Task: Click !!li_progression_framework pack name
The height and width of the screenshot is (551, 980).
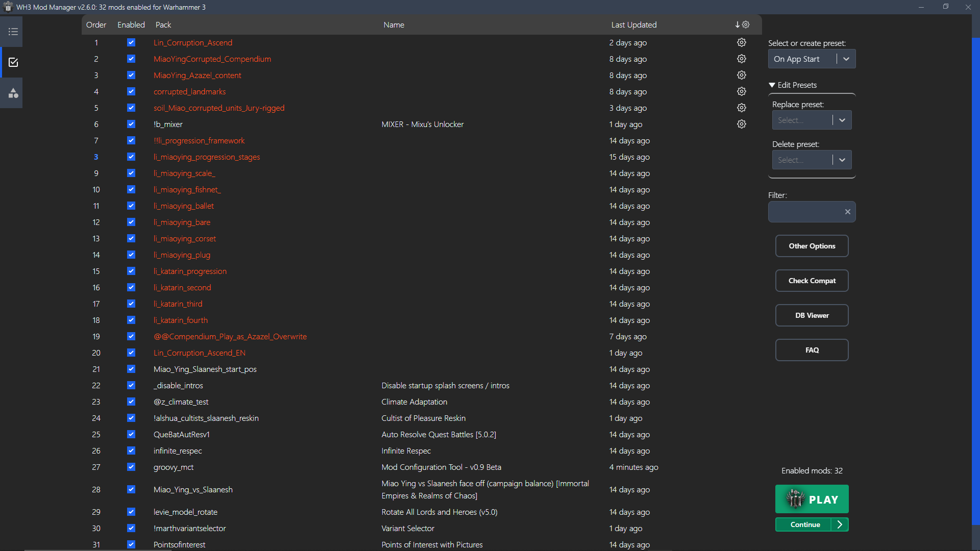Action: 199,140
